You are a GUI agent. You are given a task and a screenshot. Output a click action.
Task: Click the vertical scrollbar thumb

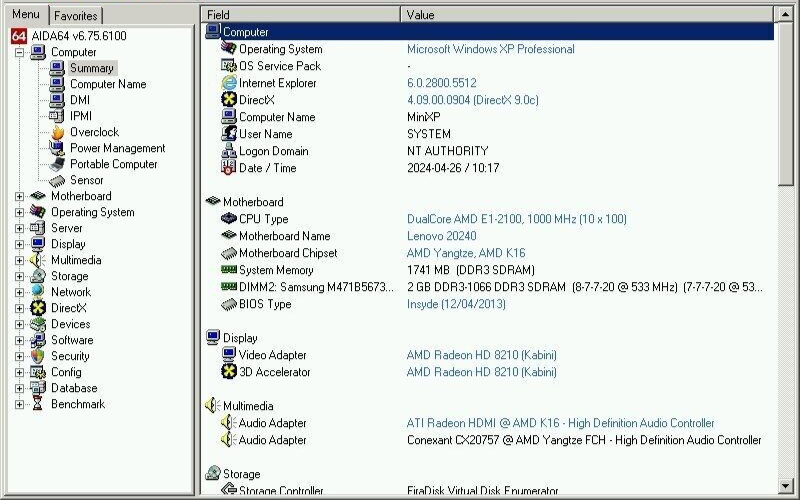click(x=785, y=105)
